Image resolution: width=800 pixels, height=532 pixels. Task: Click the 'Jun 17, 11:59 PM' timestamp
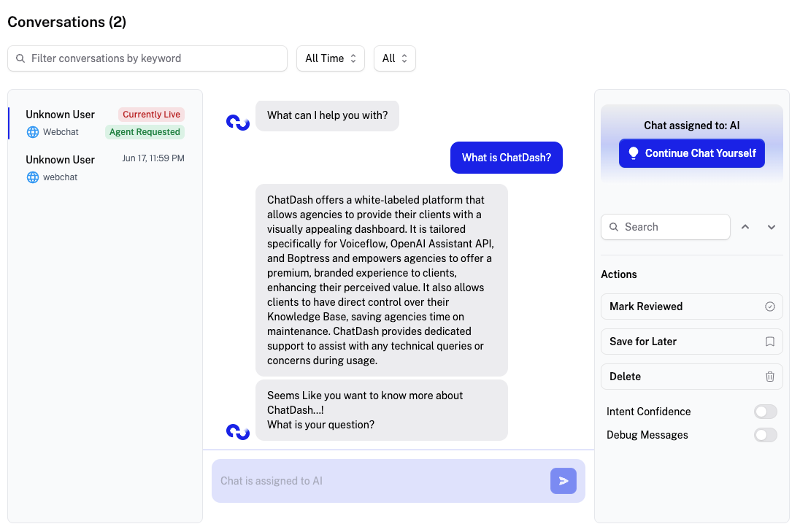(x=153, y=158)
